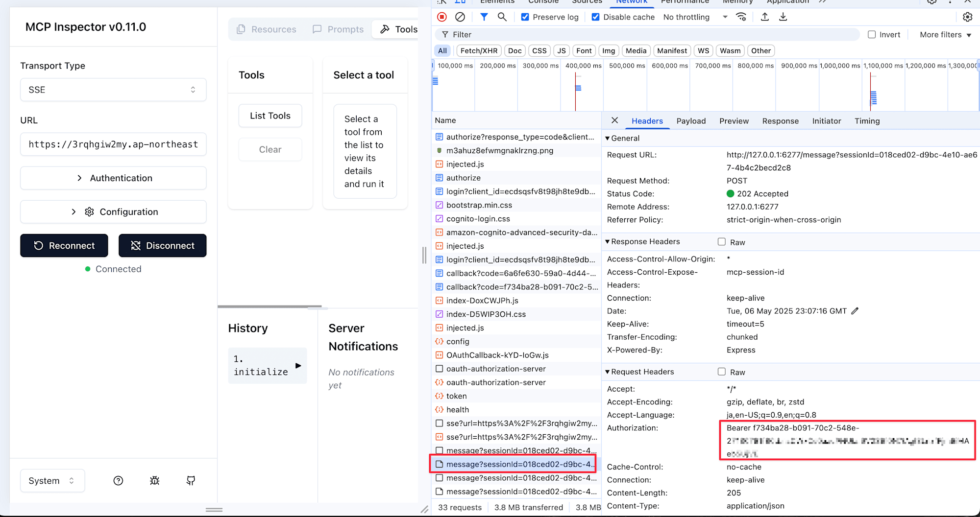Open More filters dropdown

click(x=945, y=35)
